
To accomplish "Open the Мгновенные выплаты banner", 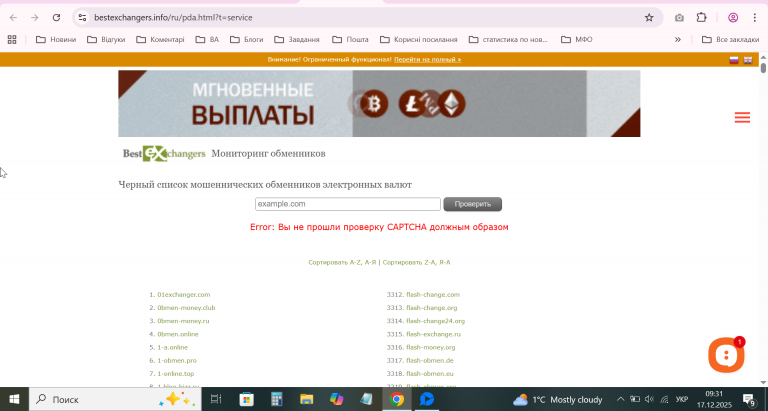I will (379, 103).
